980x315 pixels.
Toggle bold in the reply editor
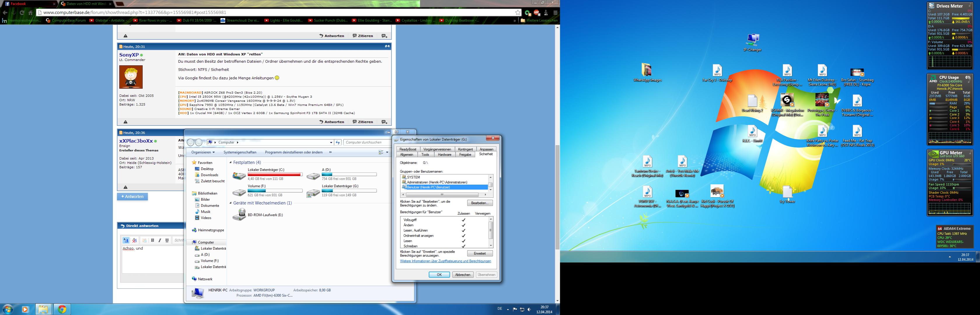[153, 240]
